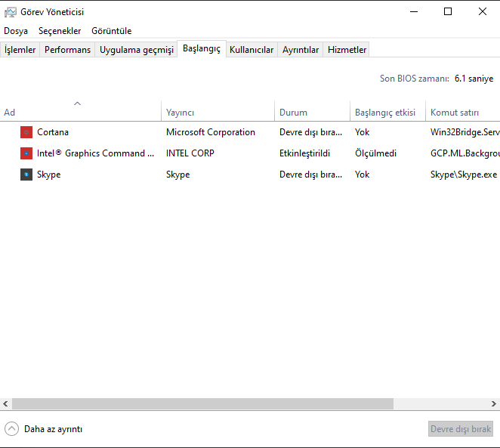This screenshot has width=500, height=448.
Task: Open the Görüntüle menu
Action: click(112, 31)
